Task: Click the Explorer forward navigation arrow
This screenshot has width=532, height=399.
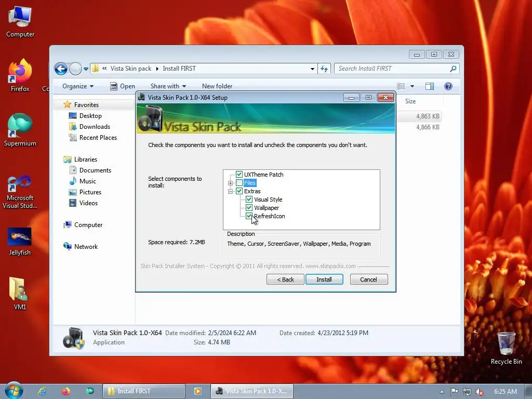Action: [x=75, y=69]
